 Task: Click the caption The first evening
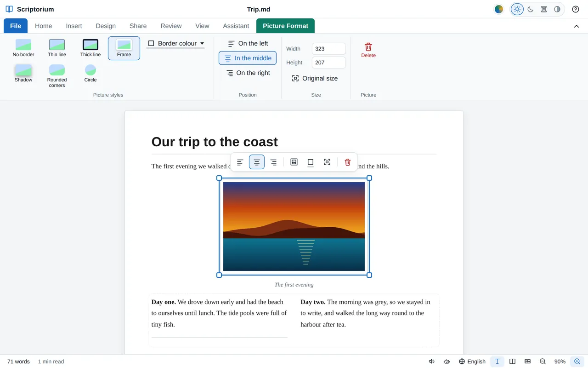click(294, 285)
